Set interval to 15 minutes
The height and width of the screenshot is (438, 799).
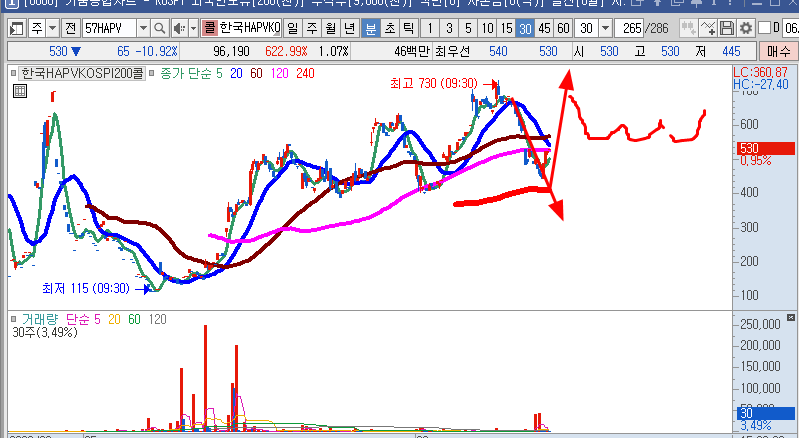point(506,28)
